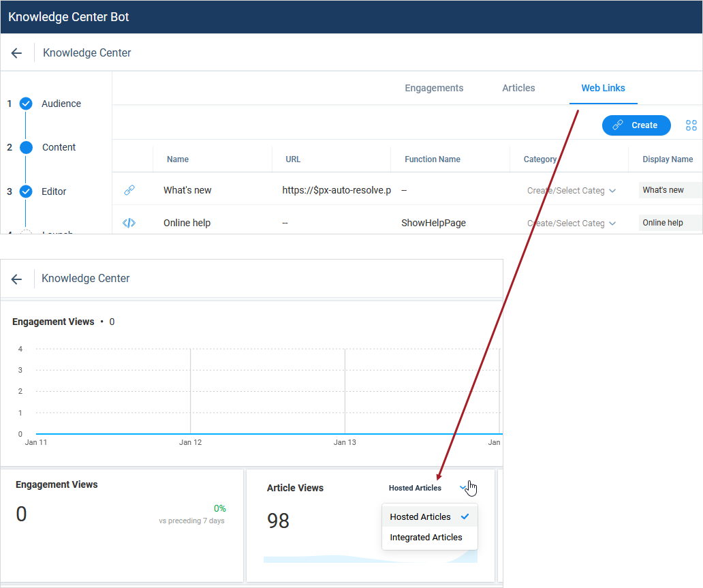This screenshot has height=588, width=703.
Task: Click the Jan 12 chart axis label
Action: coord(190,443)
